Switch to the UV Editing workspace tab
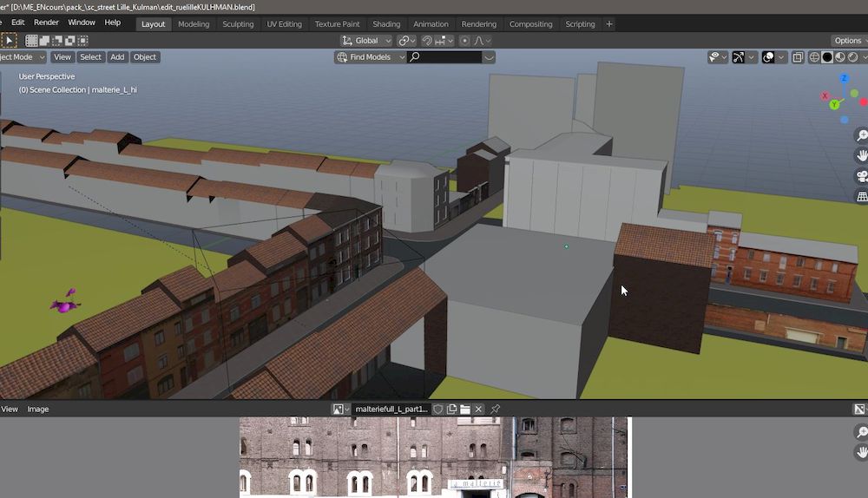 [x=284, y=24]
